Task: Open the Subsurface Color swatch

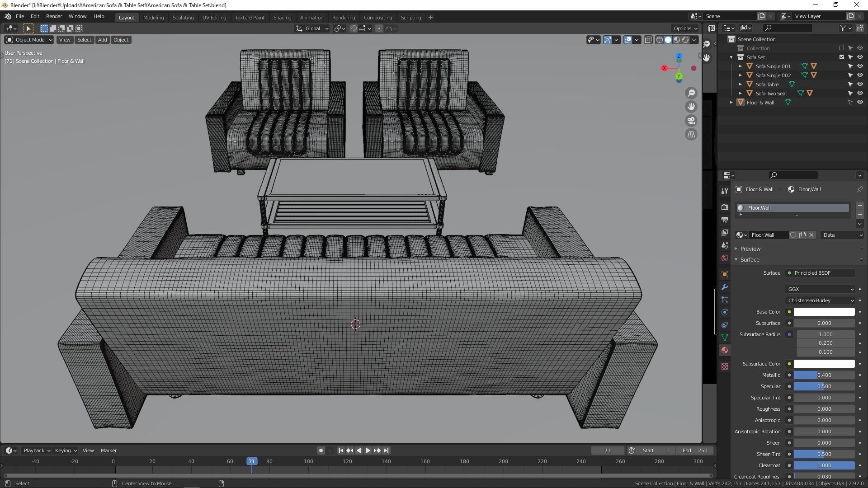Action: pyautogui.click(x=824, y=364)
